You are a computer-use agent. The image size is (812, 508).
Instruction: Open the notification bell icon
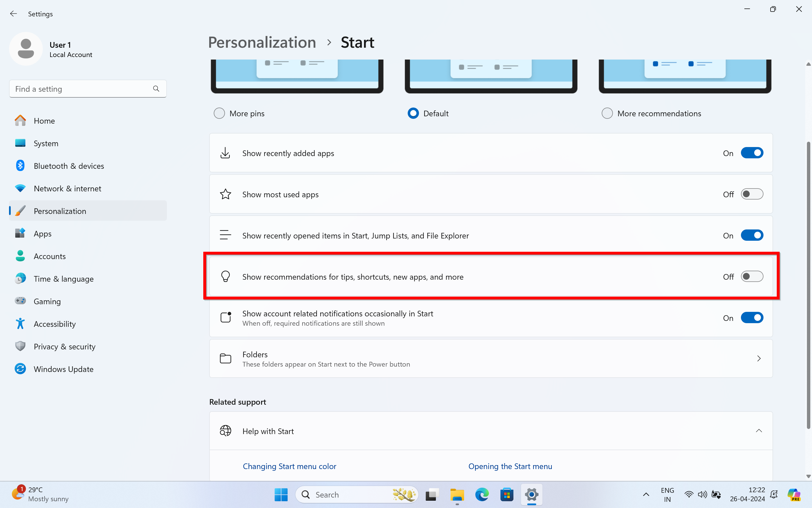coord(774,494)
